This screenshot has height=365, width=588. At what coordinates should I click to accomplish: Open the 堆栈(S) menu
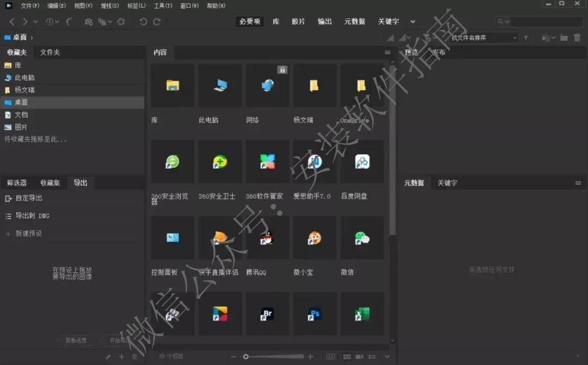pos(110,5)
